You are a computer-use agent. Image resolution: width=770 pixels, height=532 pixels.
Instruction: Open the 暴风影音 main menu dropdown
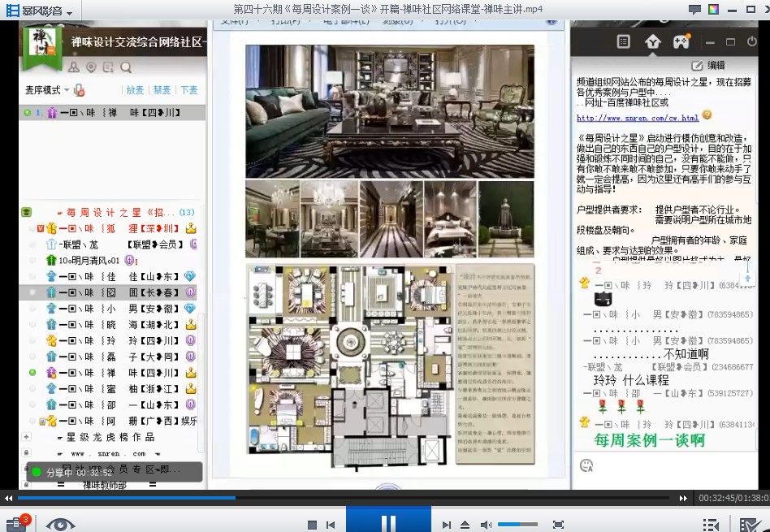click(69, 13)
